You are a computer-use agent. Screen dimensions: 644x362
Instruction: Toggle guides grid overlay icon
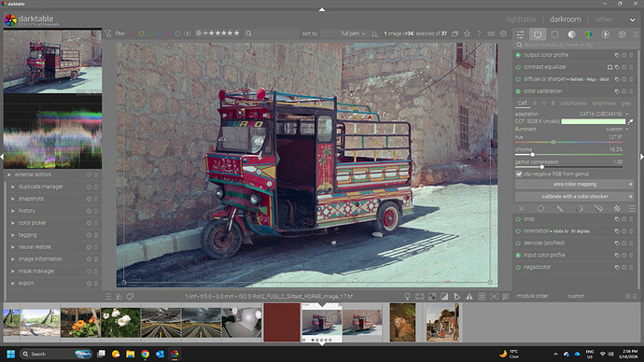pyautogui.click(x=482, y=297)
